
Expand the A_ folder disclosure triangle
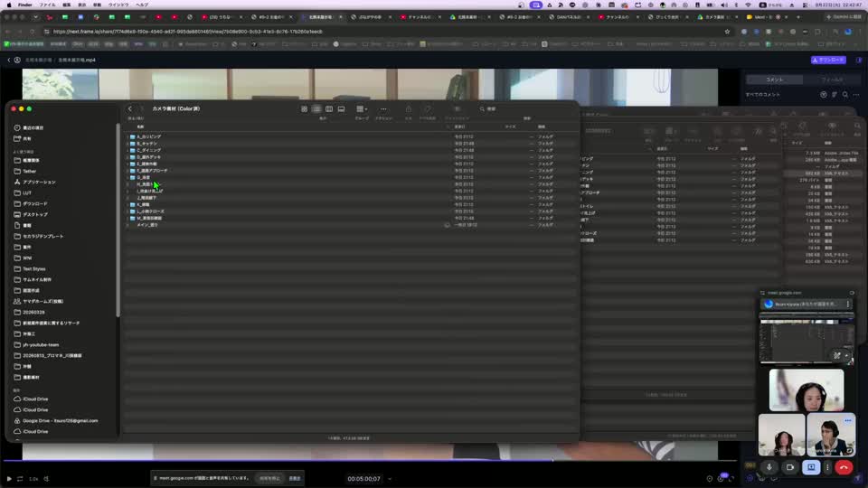pos(127,136)
